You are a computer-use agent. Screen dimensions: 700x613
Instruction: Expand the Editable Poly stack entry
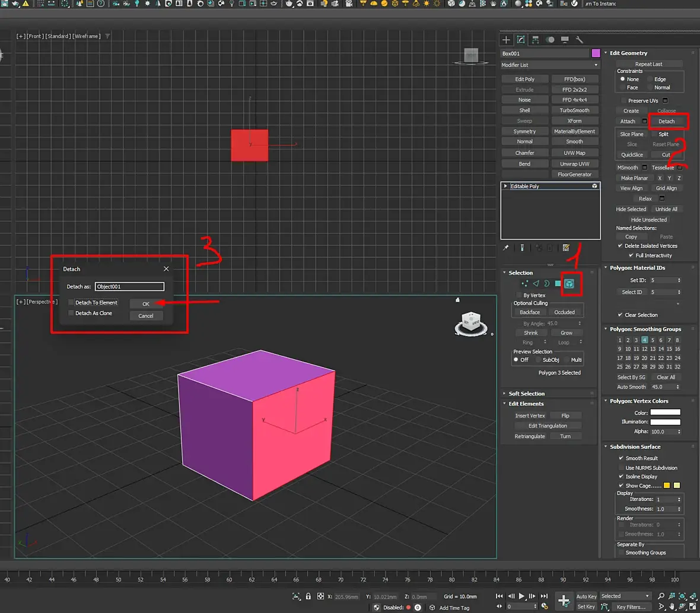tap(505, 186)
